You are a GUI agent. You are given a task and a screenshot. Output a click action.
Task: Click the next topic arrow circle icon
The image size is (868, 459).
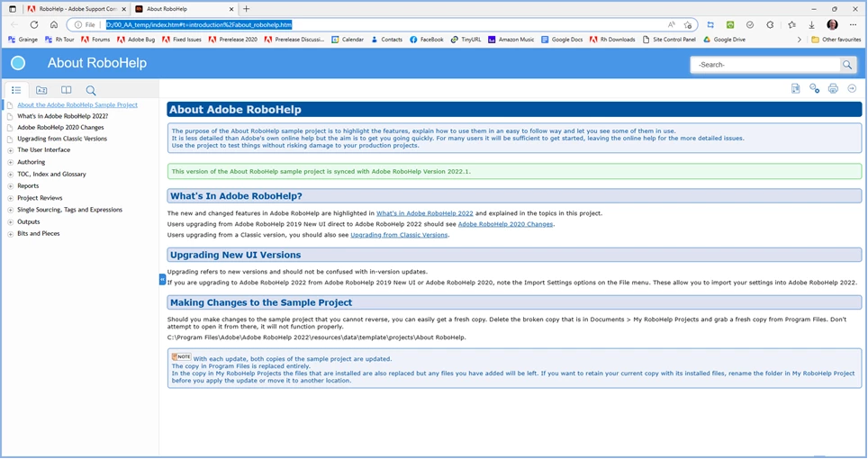(852, 88)
